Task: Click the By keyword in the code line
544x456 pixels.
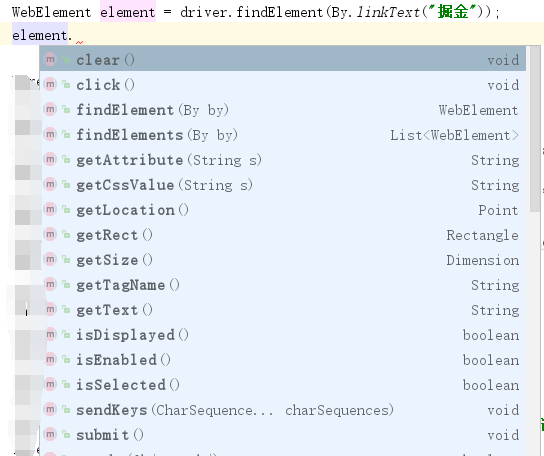Action: click(339, 12)
